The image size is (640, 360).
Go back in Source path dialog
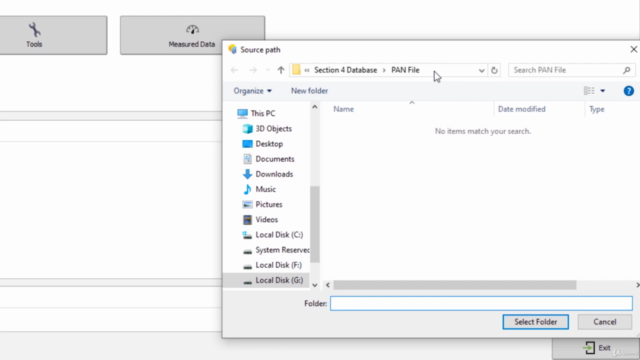tap(234, 70)
